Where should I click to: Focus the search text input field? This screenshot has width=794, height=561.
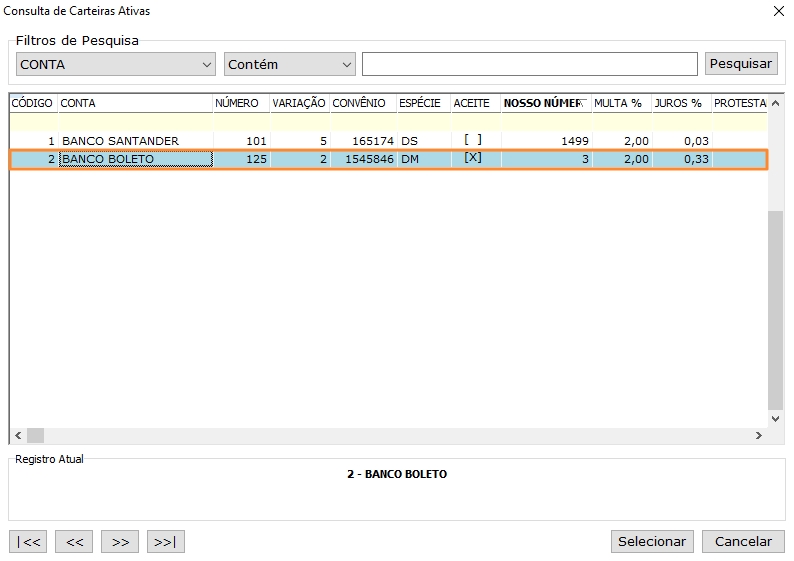[x=529, y=64]
